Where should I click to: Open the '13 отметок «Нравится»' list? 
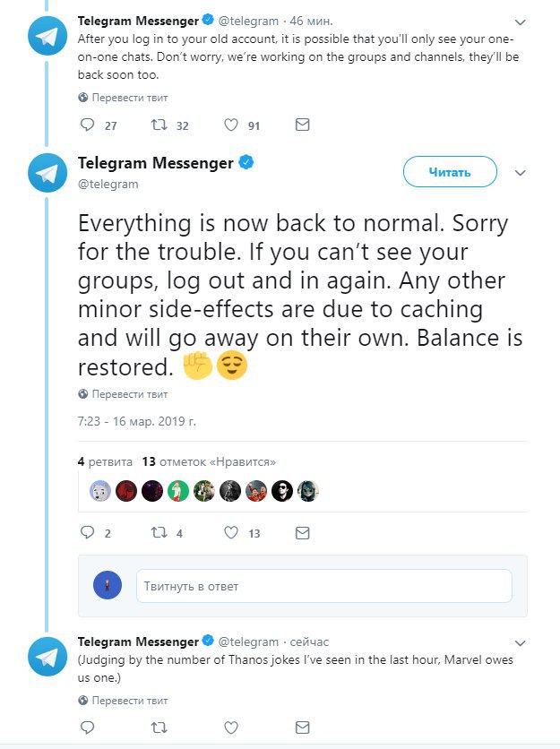[209, 461]
